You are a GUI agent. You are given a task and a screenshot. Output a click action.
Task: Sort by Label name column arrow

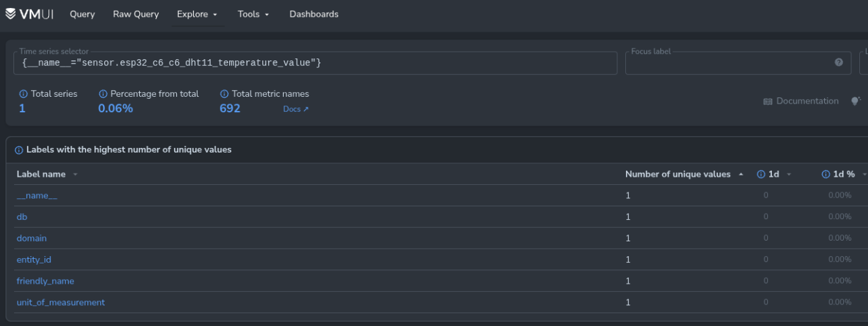point(75,175)
